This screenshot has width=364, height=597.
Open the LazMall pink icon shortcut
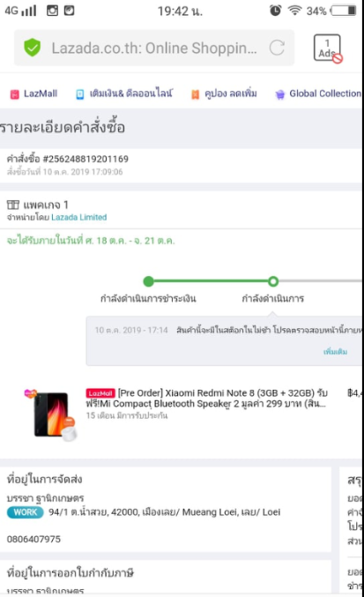14,94
